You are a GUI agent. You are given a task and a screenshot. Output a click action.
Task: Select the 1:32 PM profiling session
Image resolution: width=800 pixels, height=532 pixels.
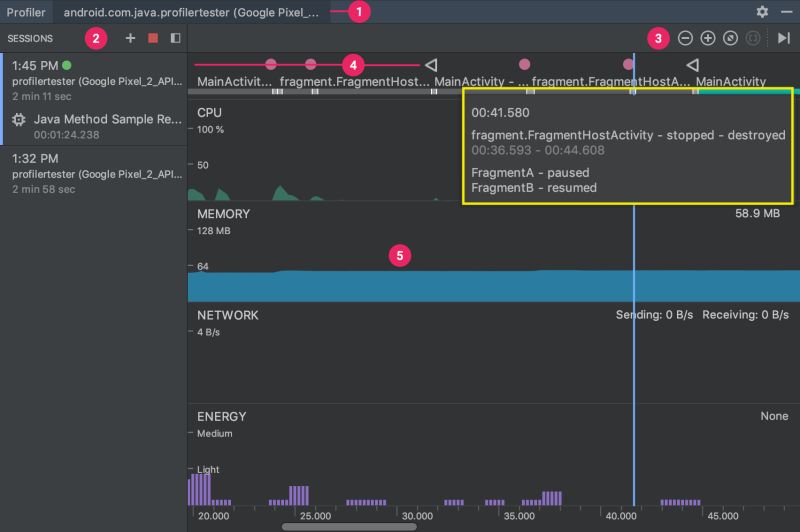[94, 173]
